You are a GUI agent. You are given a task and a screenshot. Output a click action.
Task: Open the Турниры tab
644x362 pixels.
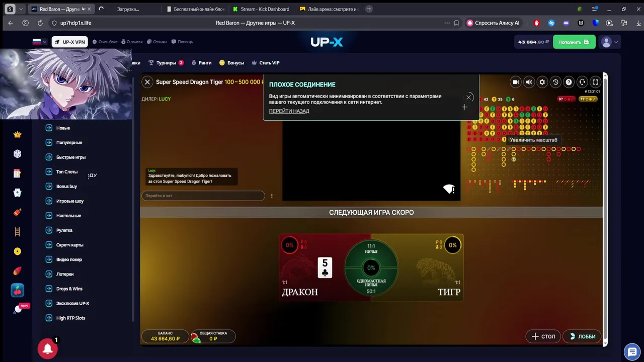(166, 63)
